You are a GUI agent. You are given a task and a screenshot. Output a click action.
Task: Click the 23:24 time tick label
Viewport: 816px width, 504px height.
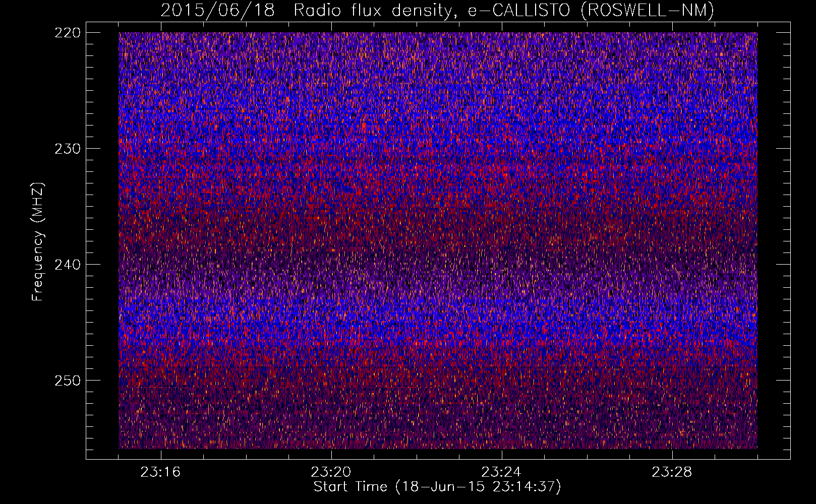501,472
